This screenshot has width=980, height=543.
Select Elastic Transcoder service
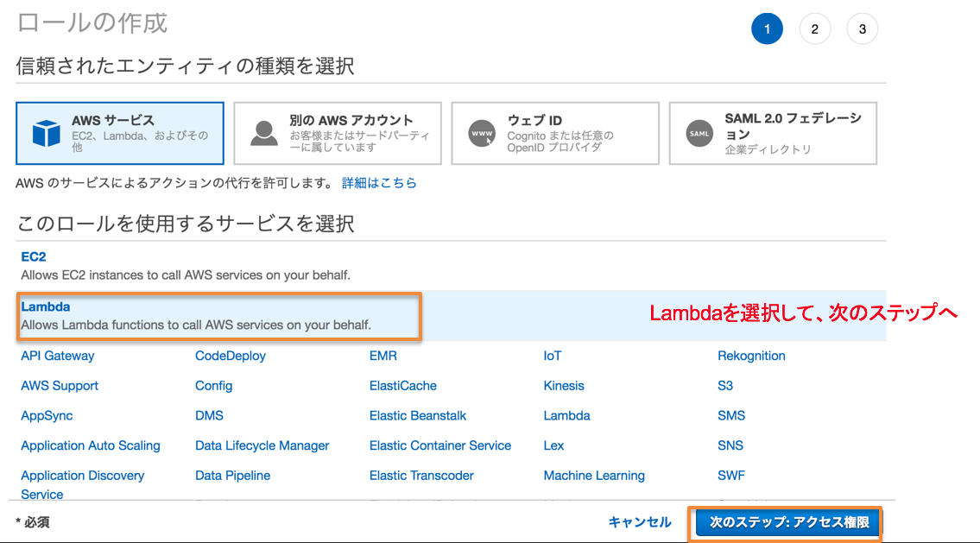coord(421,476)
